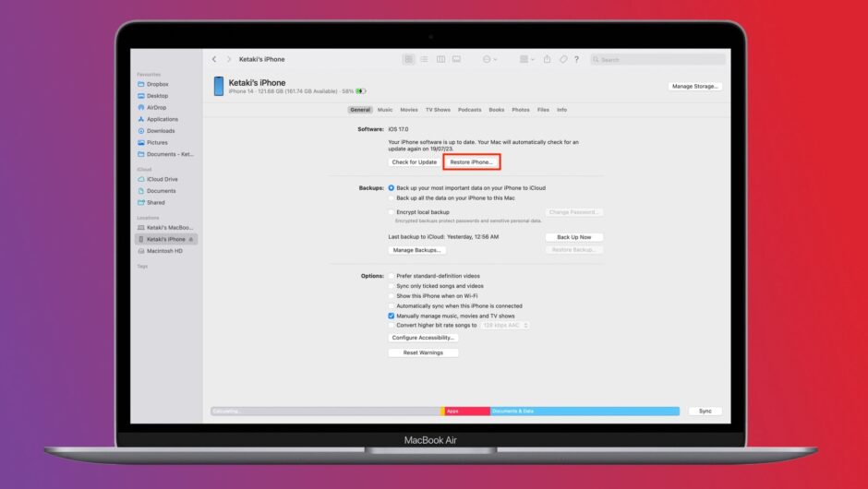This screenshot has width=868, height=489.
Task: Select Ketaki's iPhone in sidebar
Action: (165, 239)
